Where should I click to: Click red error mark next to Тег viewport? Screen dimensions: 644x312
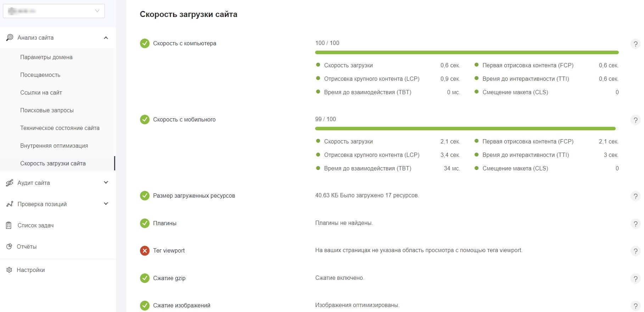tap(145, 251)
